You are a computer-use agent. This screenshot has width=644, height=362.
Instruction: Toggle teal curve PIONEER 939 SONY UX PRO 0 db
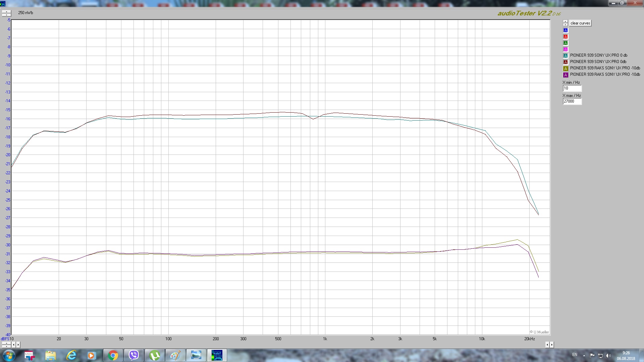566,56
